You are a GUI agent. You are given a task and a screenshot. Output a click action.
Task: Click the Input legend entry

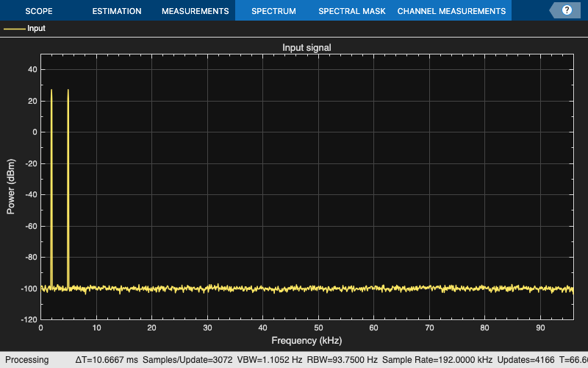pos(36,29)
